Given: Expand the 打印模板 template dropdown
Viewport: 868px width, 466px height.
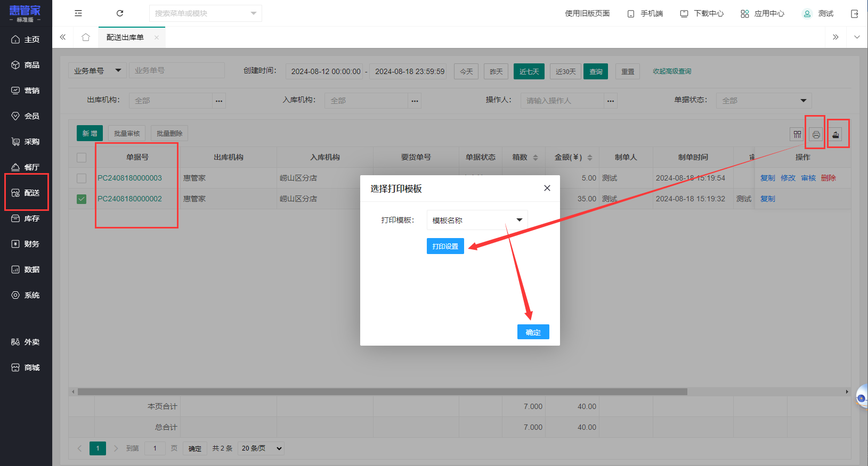Looking at the screenshot, I should pos(477,220).
